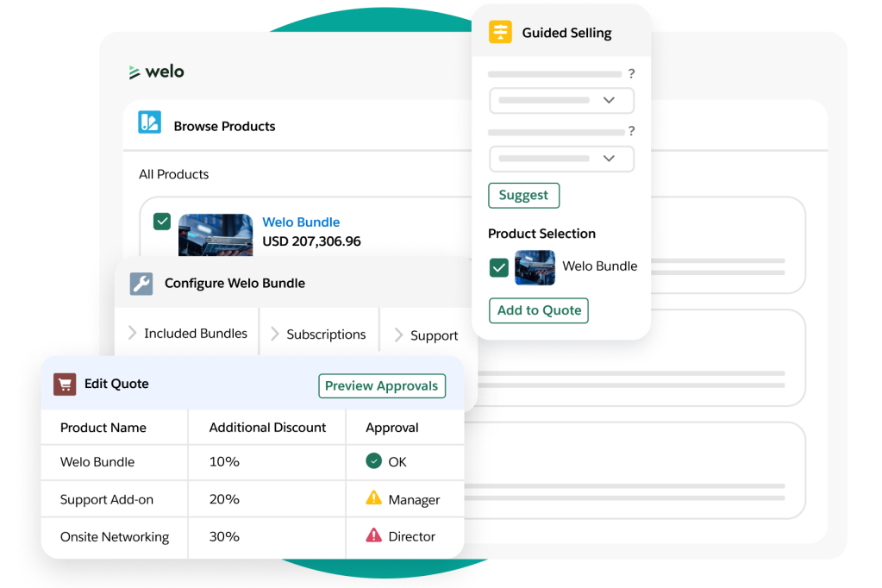882x588 pixels.
Task: Switch to the Subscriptions tab
Action: tap(318, 335)
